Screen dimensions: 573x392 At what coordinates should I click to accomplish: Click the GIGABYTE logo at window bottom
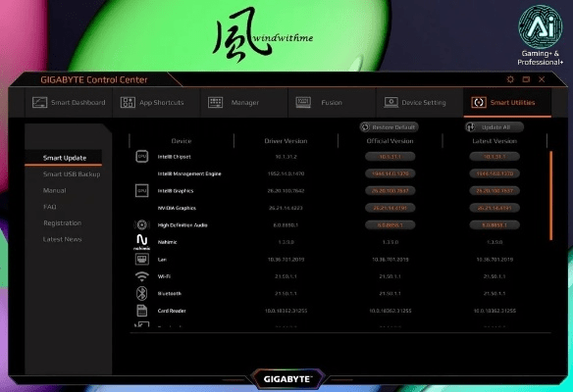coord(287,379)
